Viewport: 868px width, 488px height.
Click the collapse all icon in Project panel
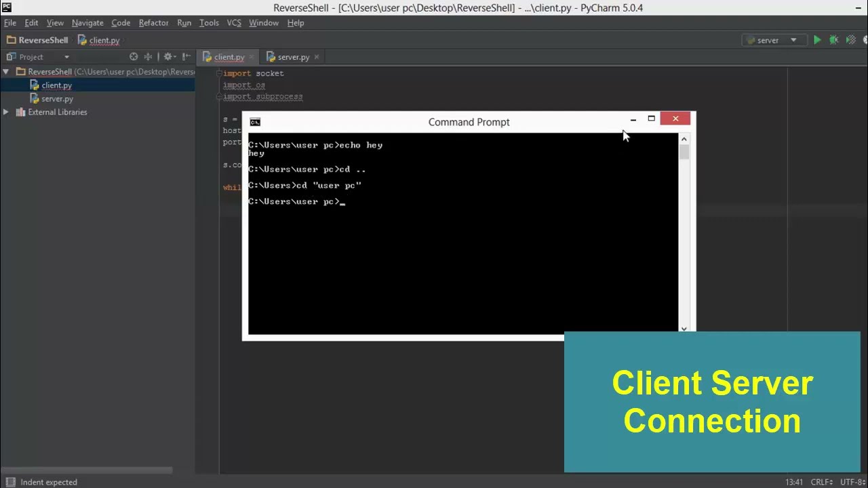pyautogui.click(x=148, y=57)
